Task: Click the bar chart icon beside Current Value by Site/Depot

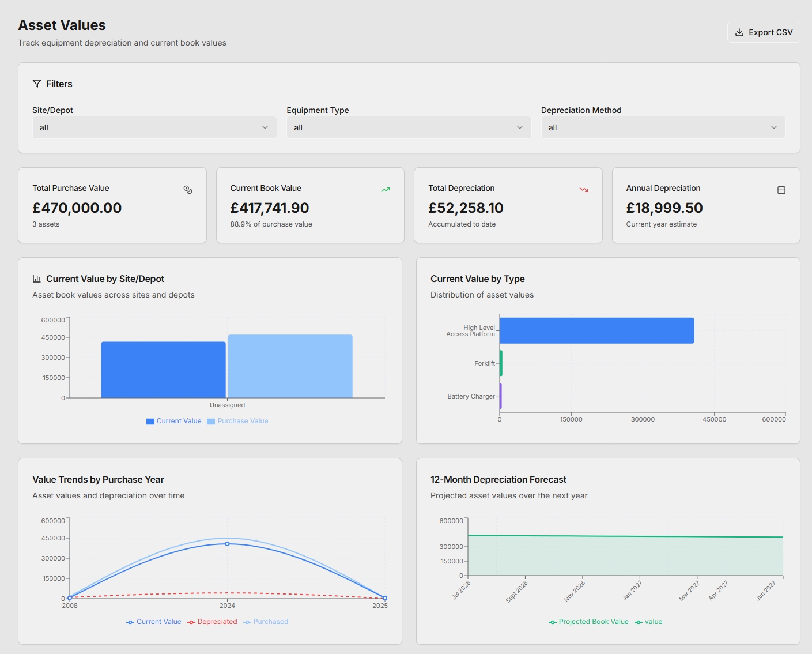Action: (x=37, y=279)
